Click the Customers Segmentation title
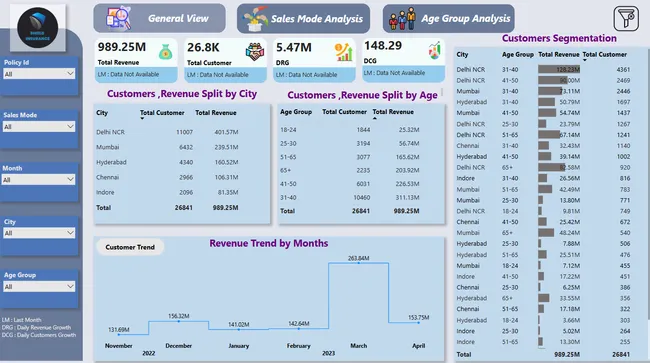The height and width of the screenshot is (363, 650). click(x=559, y=38)
